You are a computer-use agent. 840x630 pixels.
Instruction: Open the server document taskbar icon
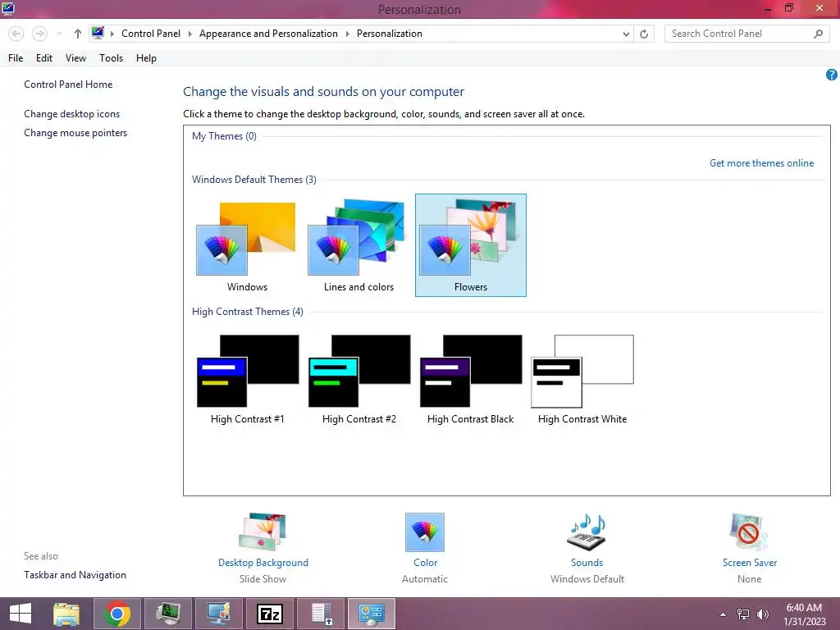(321, 614)
